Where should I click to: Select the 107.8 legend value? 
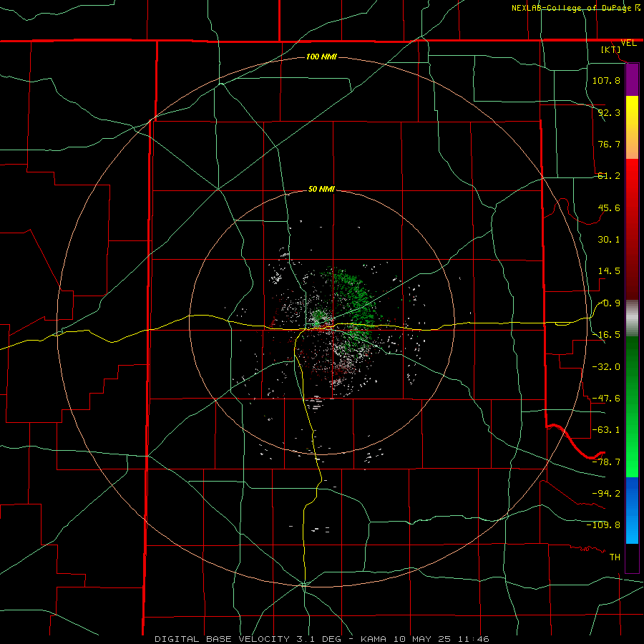[x=606, y=80]
